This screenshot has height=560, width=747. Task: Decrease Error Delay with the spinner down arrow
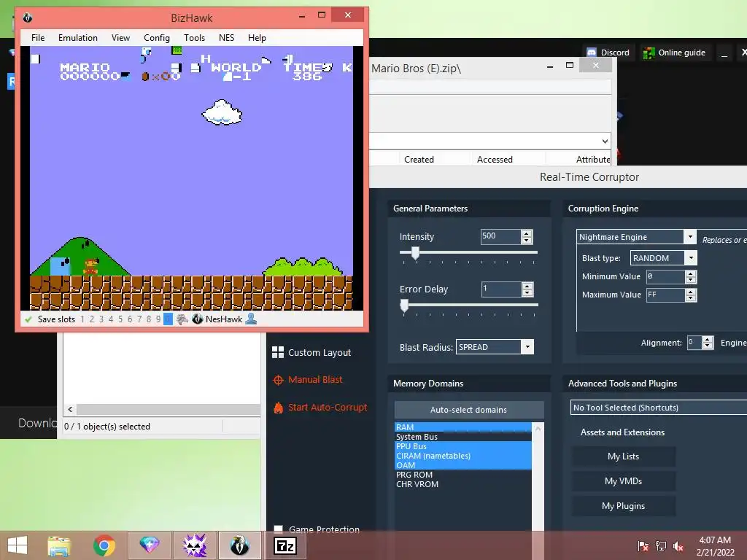click(x=527, y=293)
